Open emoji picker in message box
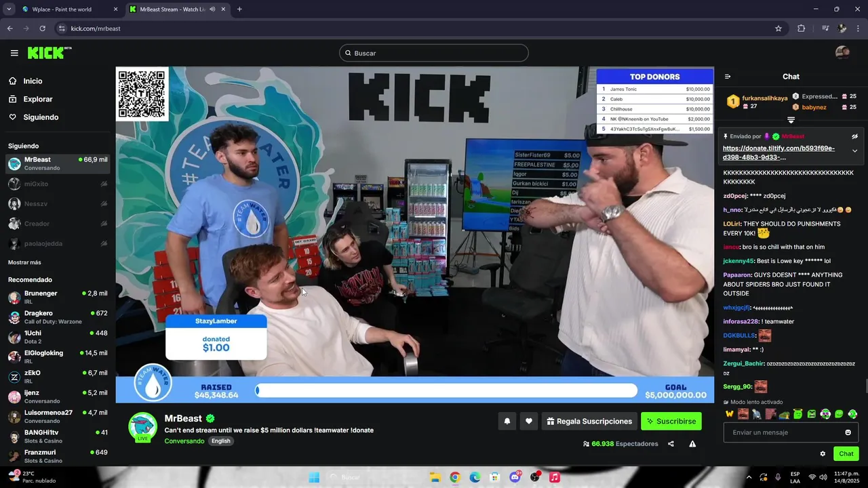Screen dimensions: 868x488 848,432
